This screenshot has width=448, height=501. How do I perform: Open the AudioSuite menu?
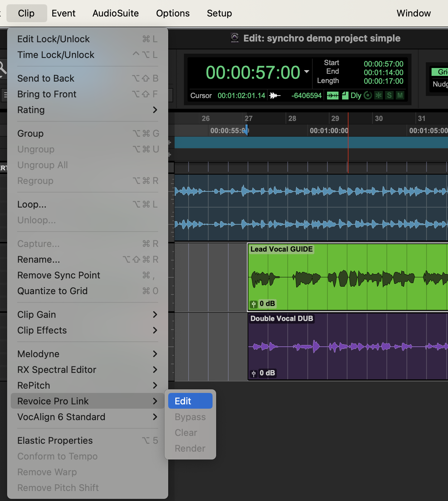pyautogui.click(x=115, y=13)
